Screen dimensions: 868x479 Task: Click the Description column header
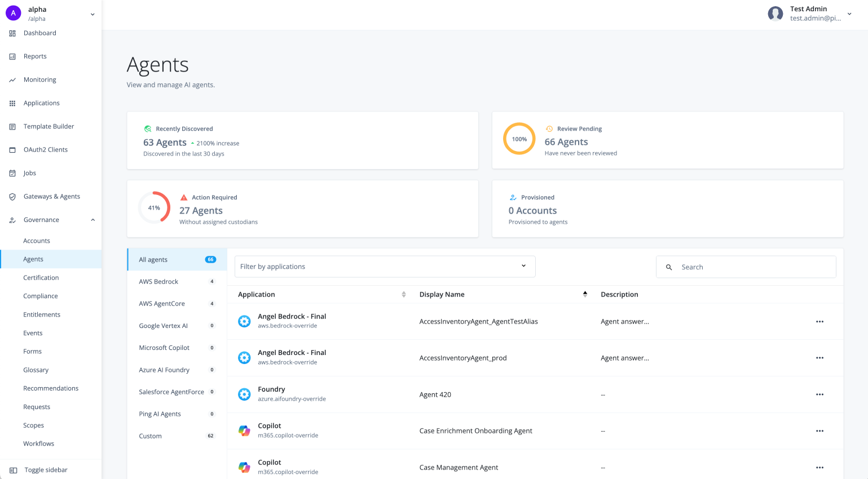click(619, 295)
